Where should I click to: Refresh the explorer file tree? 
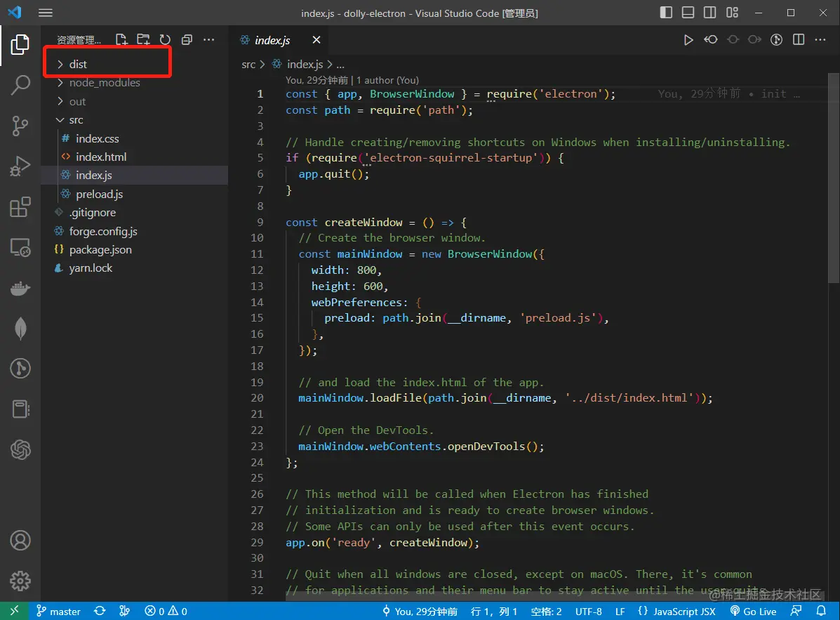165,40
